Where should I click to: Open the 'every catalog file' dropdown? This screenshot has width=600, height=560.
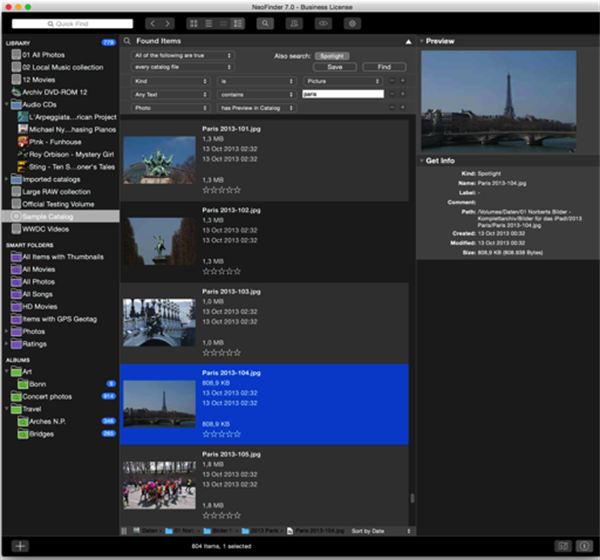[183, 67]
